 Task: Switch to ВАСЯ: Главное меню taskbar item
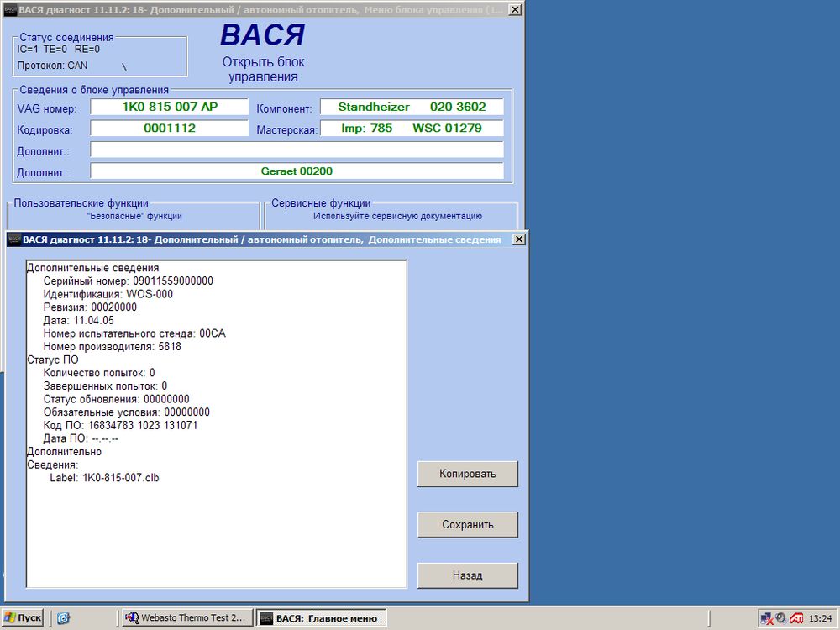coord(321,618)
